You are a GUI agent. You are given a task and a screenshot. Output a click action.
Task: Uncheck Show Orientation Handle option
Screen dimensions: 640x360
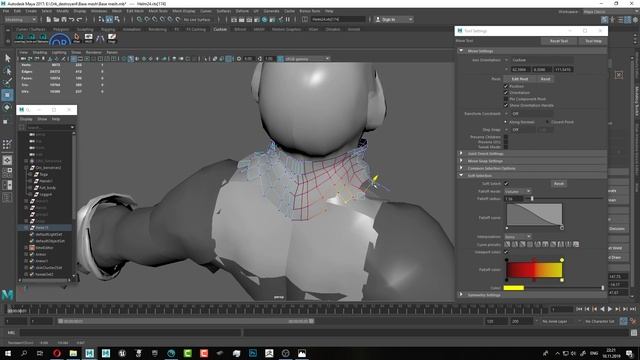pos(506,105)
